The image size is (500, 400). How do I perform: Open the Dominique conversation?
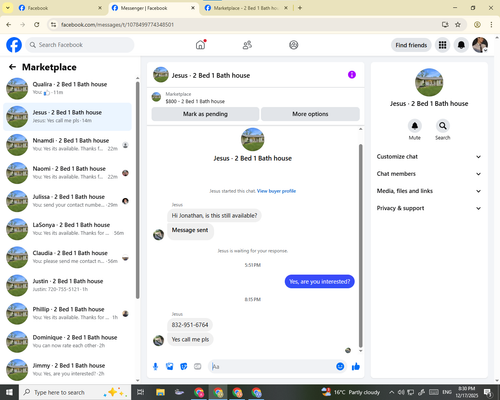coord(67,341)
